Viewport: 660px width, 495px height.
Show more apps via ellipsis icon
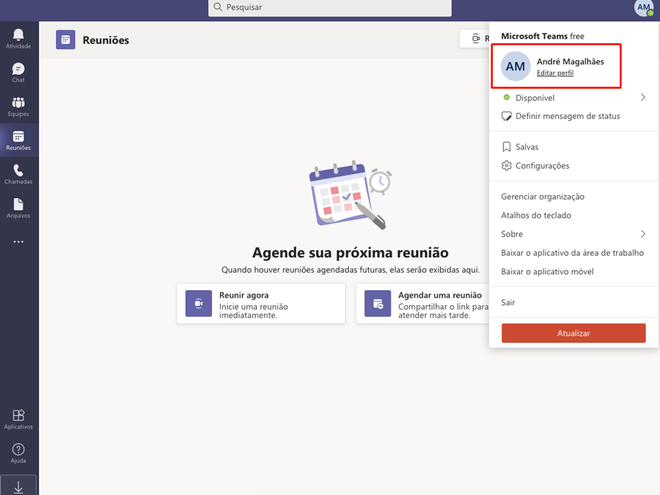pyautogui.click(x=18, y=242)
